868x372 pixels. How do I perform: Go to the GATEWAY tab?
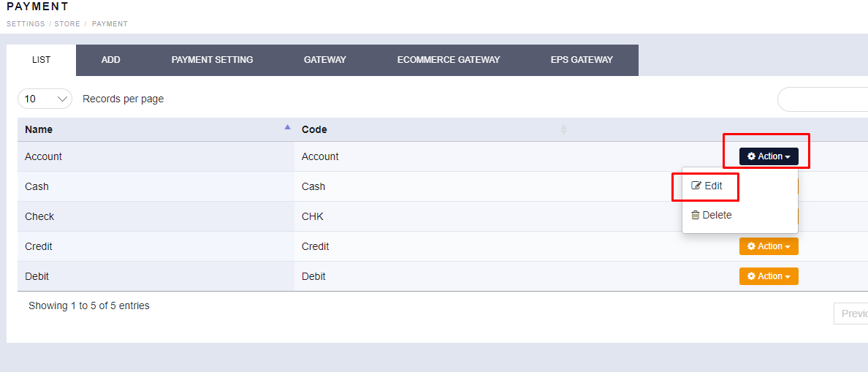pyautogui.click(x=324, y=60)
